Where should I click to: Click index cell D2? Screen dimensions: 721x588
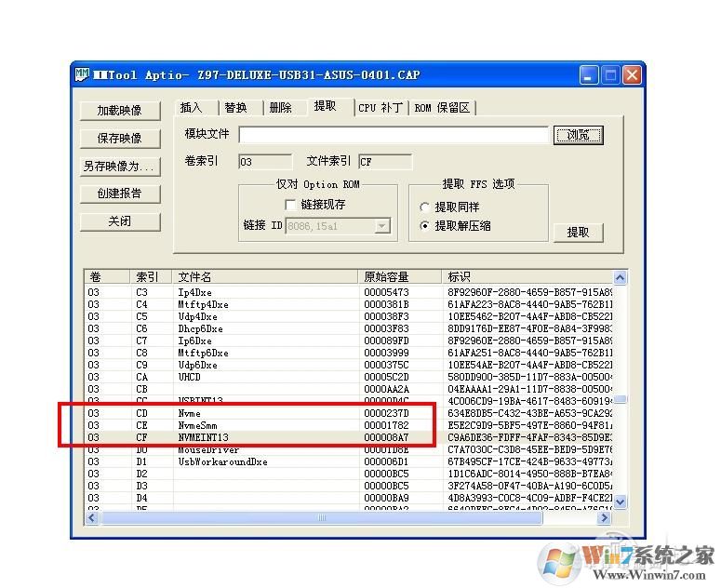pos(141,474)
